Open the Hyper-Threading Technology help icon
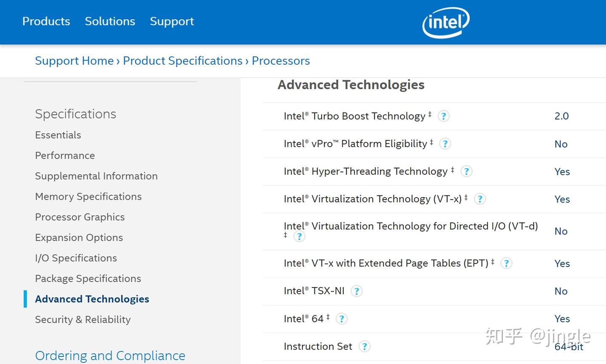606x364 pixels. click(466, 171)
